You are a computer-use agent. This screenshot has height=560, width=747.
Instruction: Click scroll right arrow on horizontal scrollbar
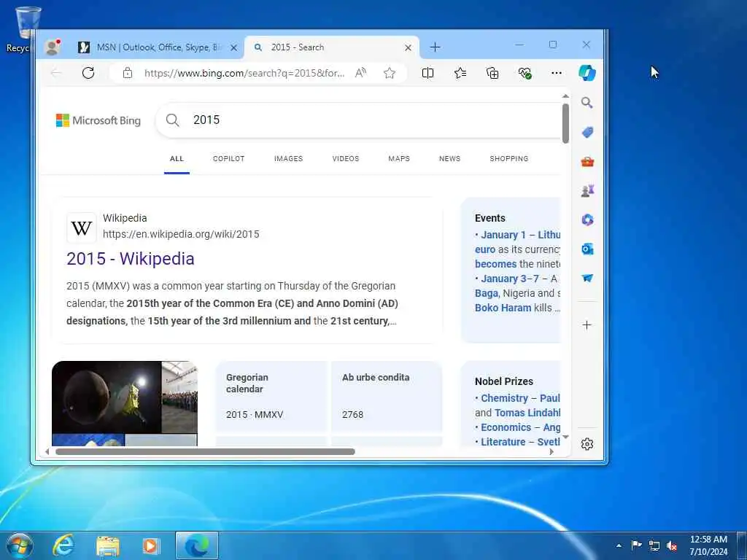click(x=551, y=451)
